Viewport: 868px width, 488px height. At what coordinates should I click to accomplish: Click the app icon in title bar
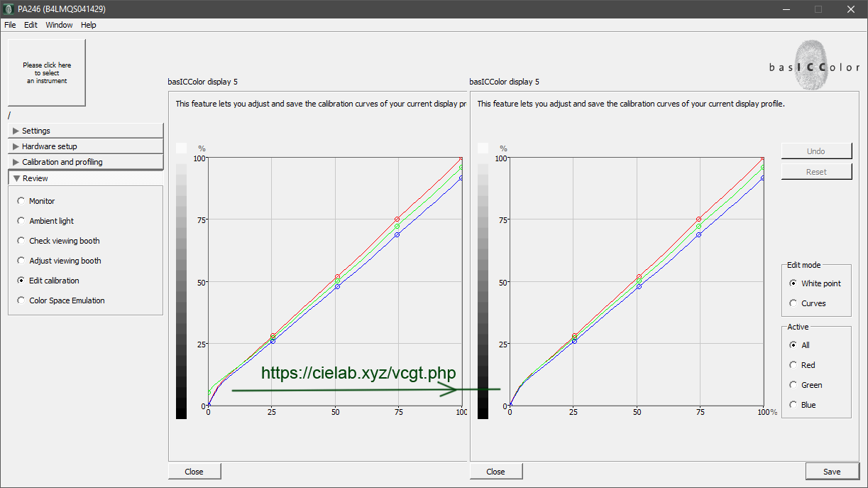point(9,9)
